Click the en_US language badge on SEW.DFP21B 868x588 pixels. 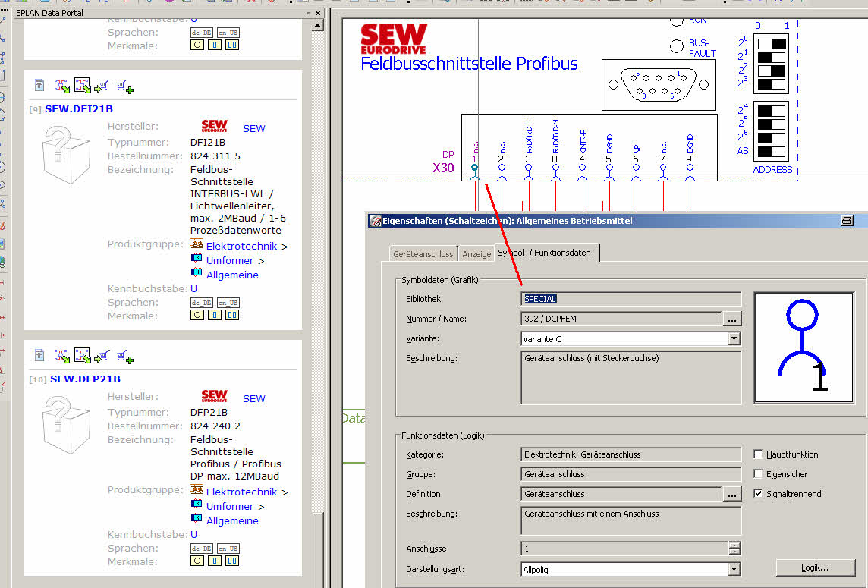228,549
